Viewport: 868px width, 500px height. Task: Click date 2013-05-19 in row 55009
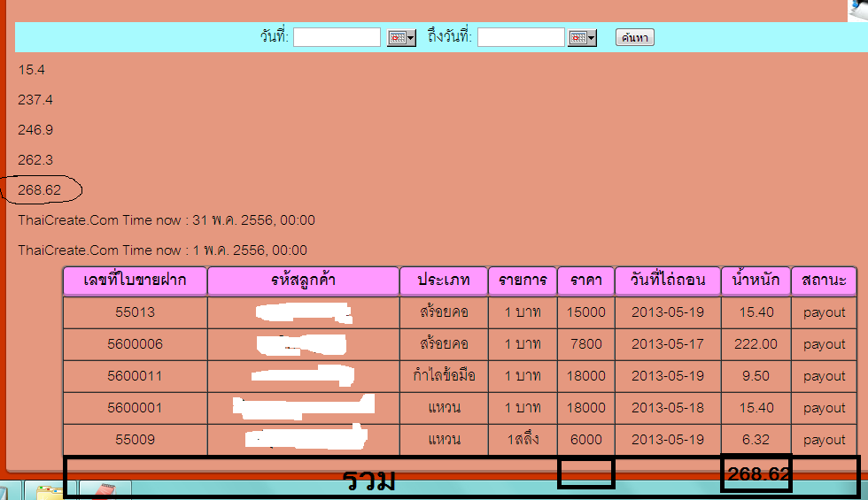tap(668, 440)
